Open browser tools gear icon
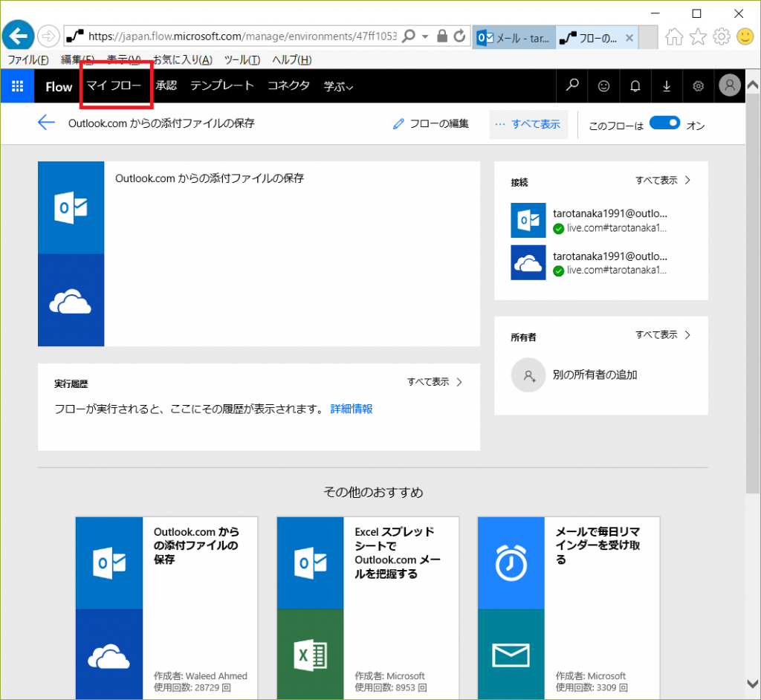The width and height of the screenshot is (761, 700). (x=722, y=36)
